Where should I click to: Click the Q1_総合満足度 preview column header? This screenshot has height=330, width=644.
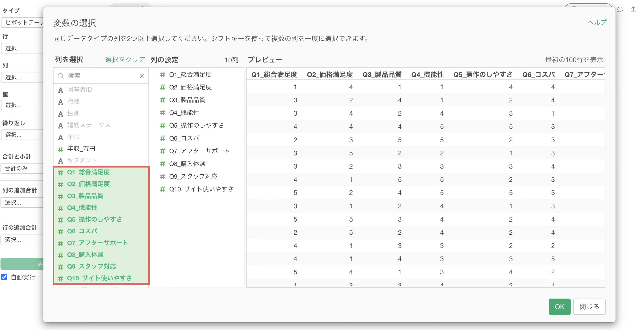274,74
